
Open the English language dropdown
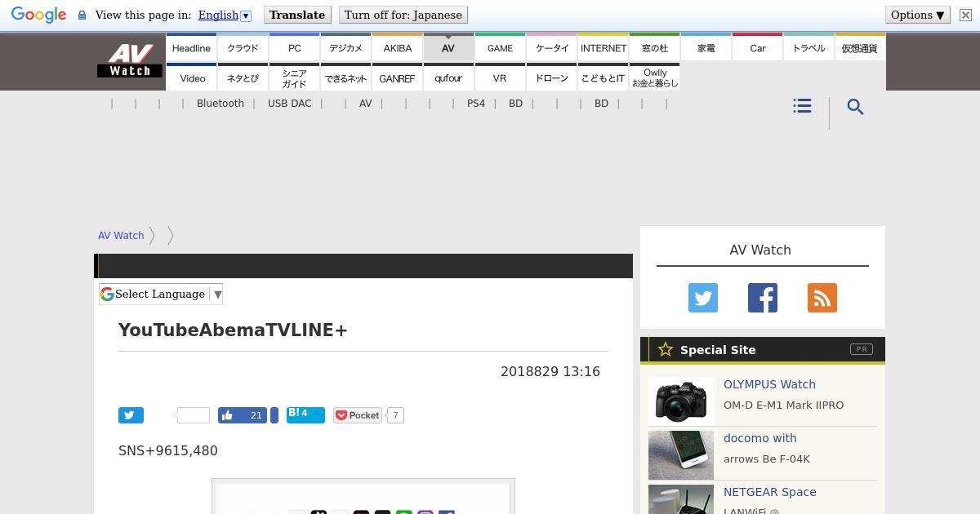(x=225, y=15)
